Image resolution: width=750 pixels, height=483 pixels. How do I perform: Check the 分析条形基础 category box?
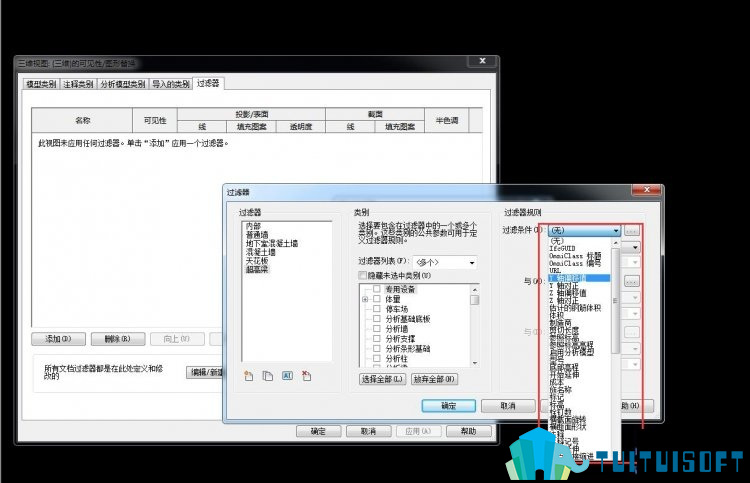377,349
